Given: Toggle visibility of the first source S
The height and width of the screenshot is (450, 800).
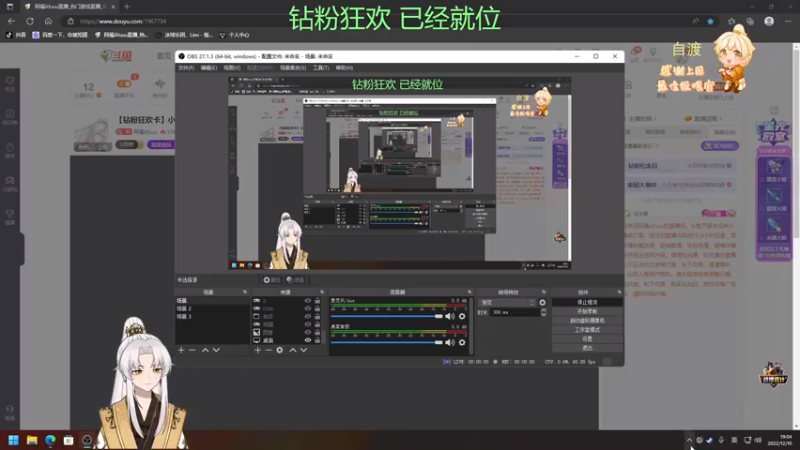Looking at the screenshot, I should [308, 301].
